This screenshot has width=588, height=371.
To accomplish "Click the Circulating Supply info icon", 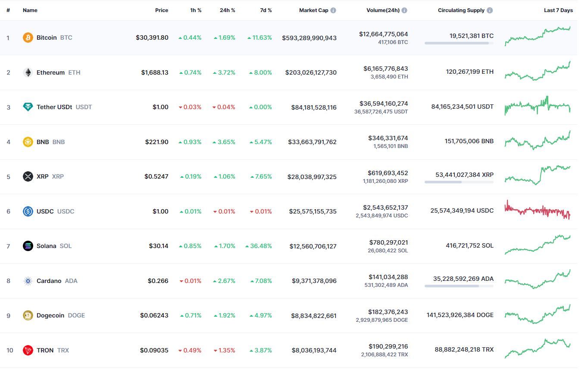I will 489,10.
